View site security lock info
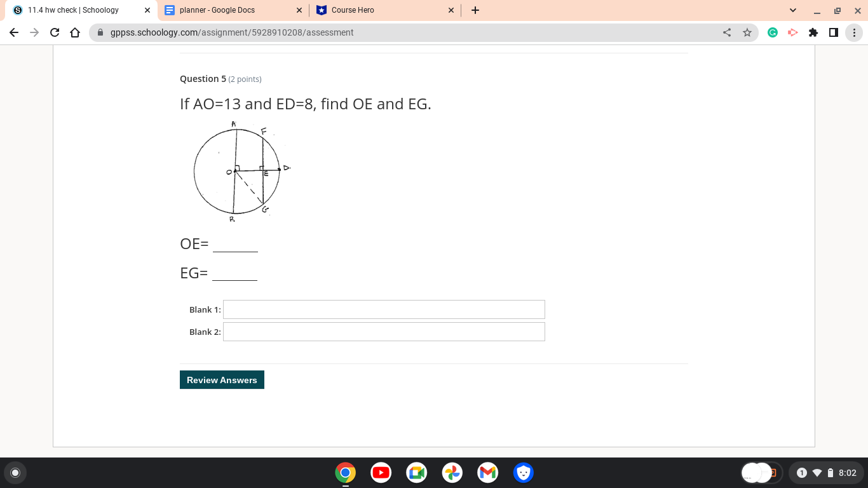The image size is (868, 488). pos(100,32)
